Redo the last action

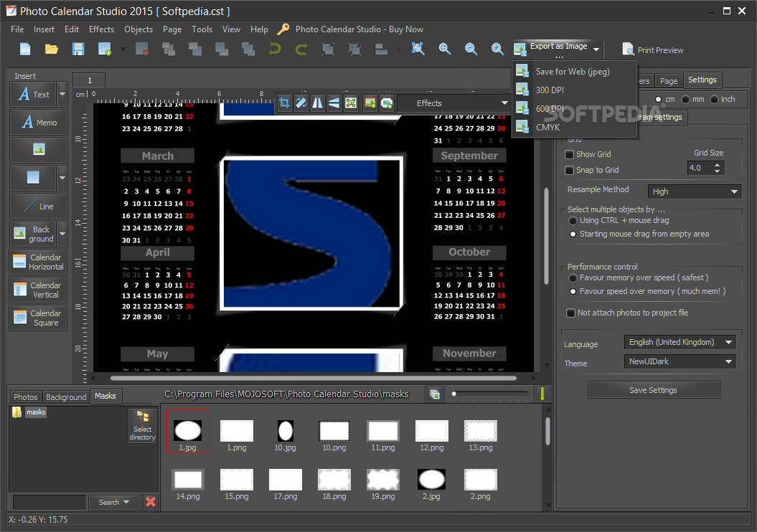pos(301,49)
